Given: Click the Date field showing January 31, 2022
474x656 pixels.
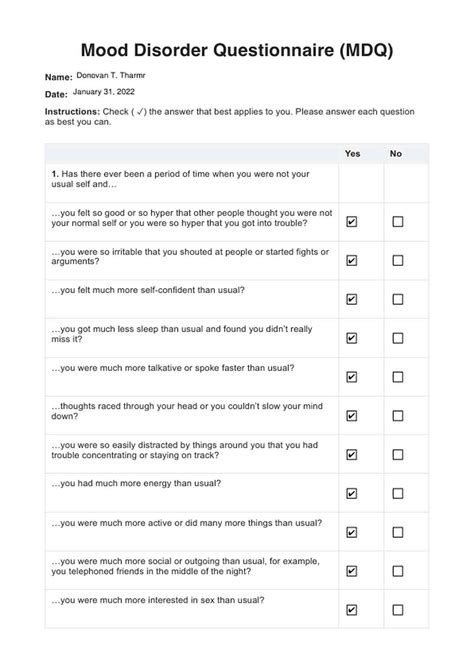Looking at the screenshot, I should [104, 92].
